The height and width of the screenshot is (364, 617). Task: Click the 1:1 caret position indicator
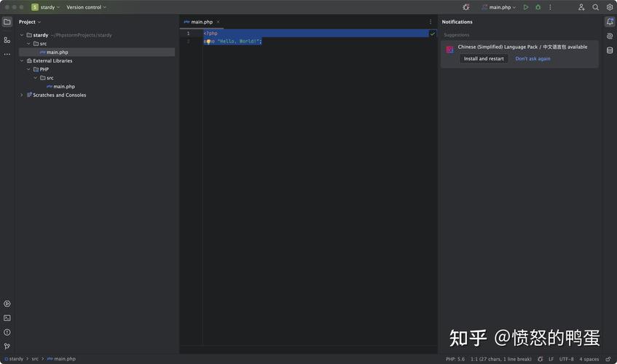(501, 360)
